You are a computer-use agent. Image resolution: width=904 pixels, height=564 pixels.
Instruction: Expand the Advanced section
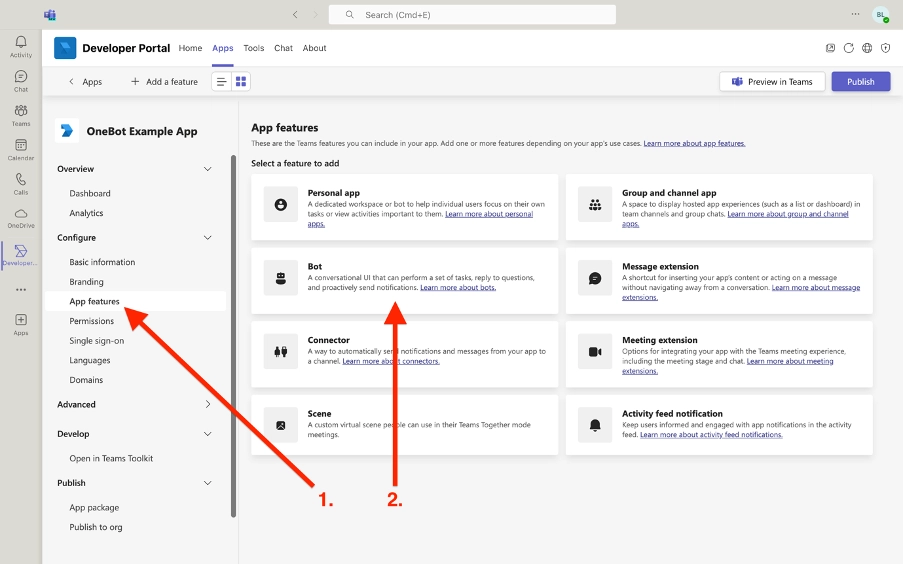pos(208,404)
